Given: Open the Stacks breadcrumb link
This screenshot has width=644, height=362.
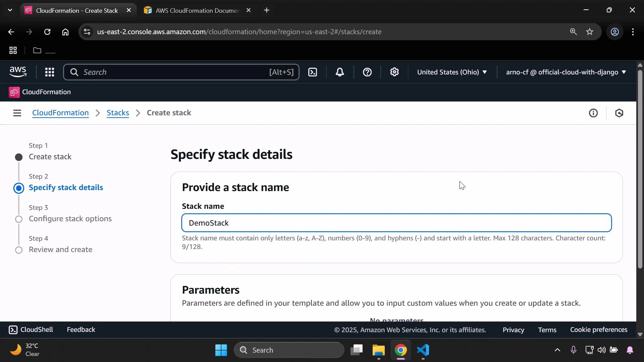Looking at the screenshot, I should (117, 113).
